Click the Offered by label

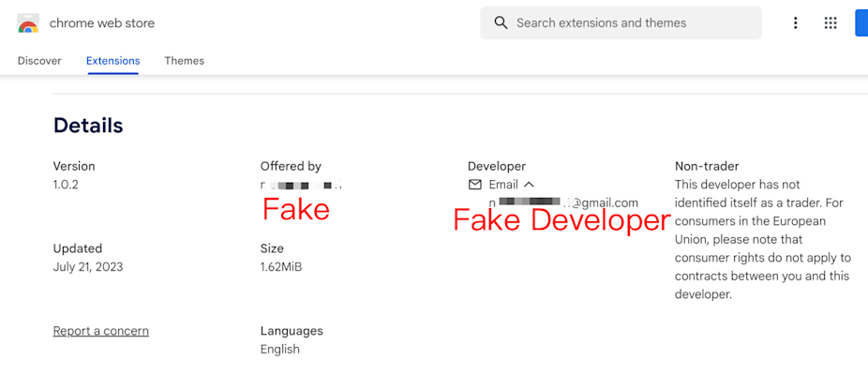pyautogui.click(x=291, y=166)
